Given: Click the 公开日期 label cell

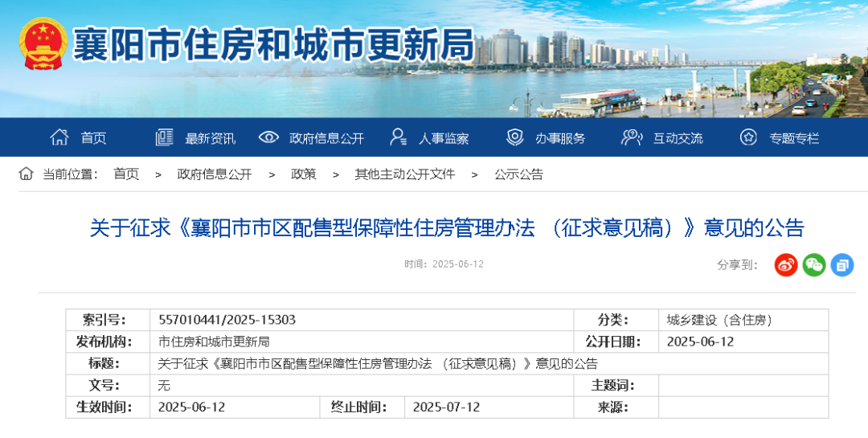Looking at the screenshot, I should point(616,342).
